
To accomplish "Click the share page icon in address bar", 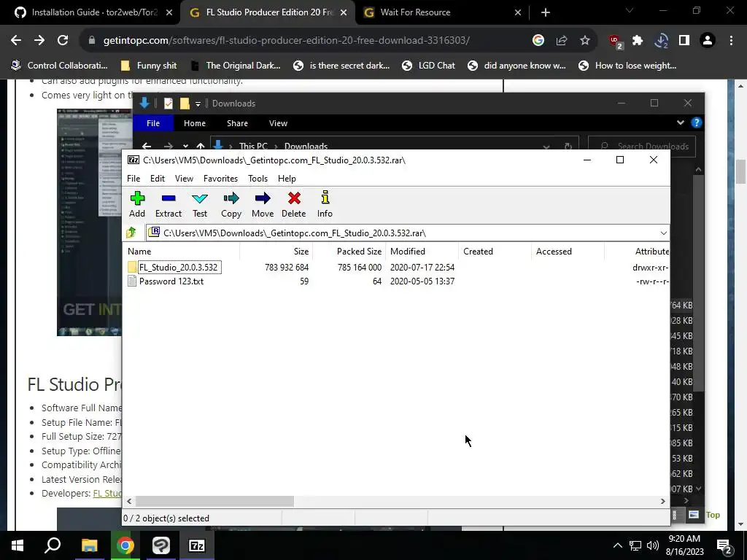I will pyautogui.click(x=562, y=41).
